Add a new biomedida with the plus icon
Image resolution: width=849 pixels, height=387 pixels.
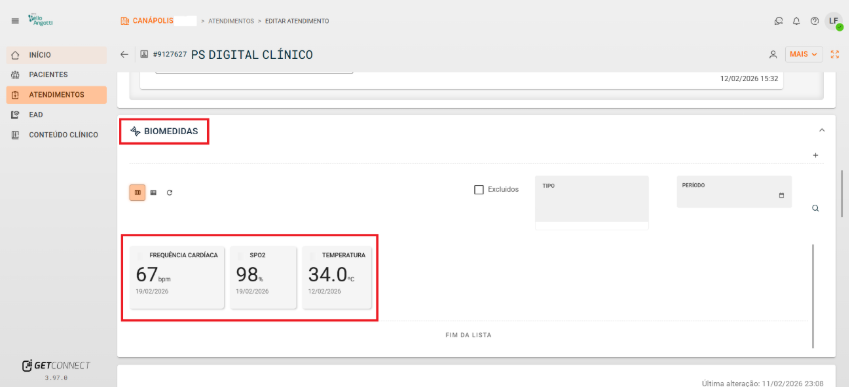tap(815, 155)
